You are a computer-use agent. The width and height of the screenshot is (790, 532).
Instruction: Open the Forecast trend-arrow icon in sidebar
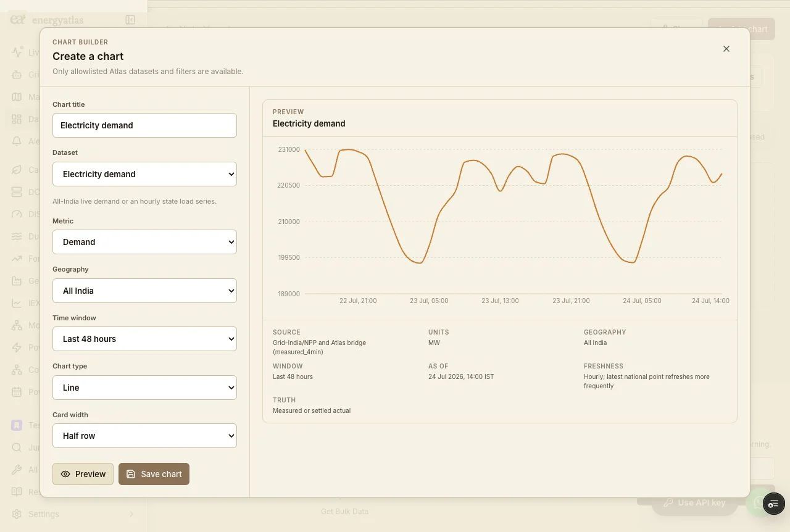pyautogui.click(x=17, y=259)
